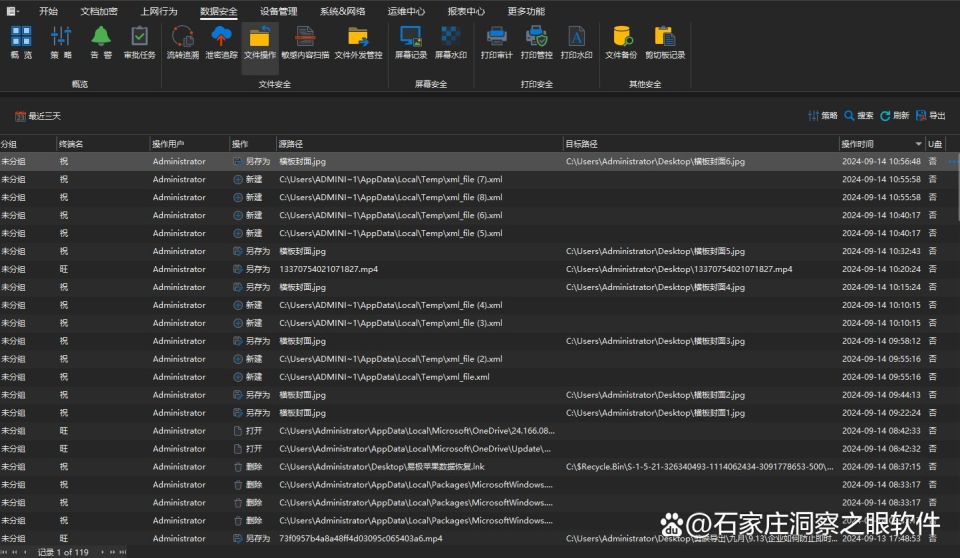Open 打印管控 print control tool
Image resolution: width=960 pixels, height=558 pixels.
coord(536,42)
